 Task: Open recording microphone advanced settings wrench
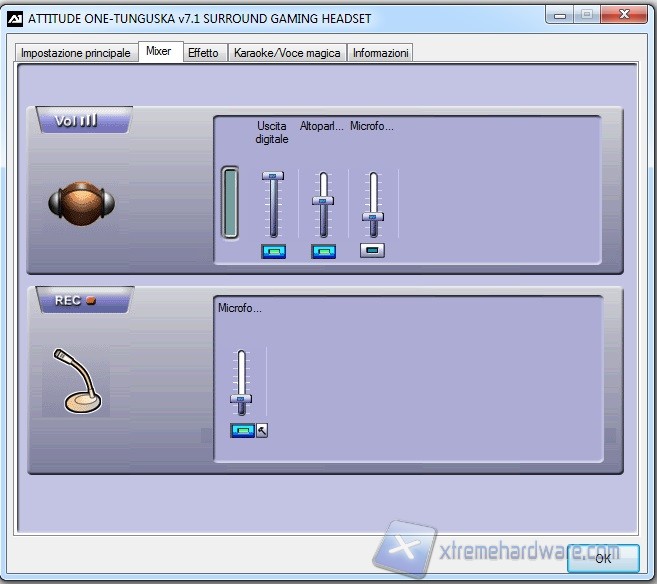pos(263,431)
